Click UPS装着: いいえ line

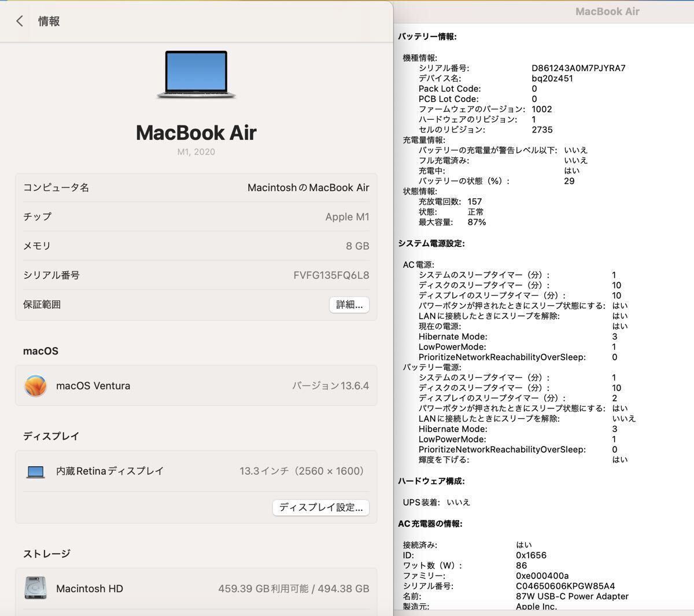pos(437,503)
